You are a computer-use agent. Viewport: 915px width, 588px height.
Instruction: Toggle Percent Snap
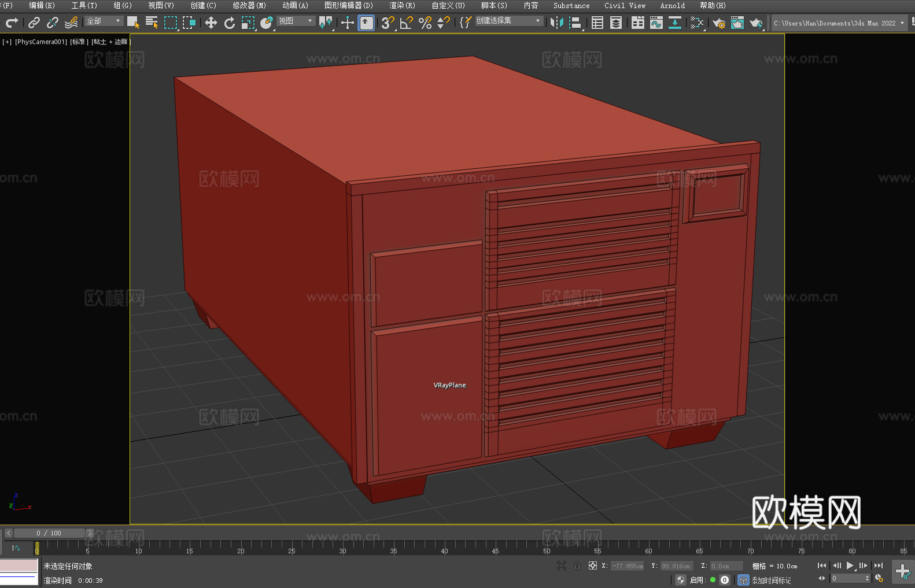coord(425,23)
